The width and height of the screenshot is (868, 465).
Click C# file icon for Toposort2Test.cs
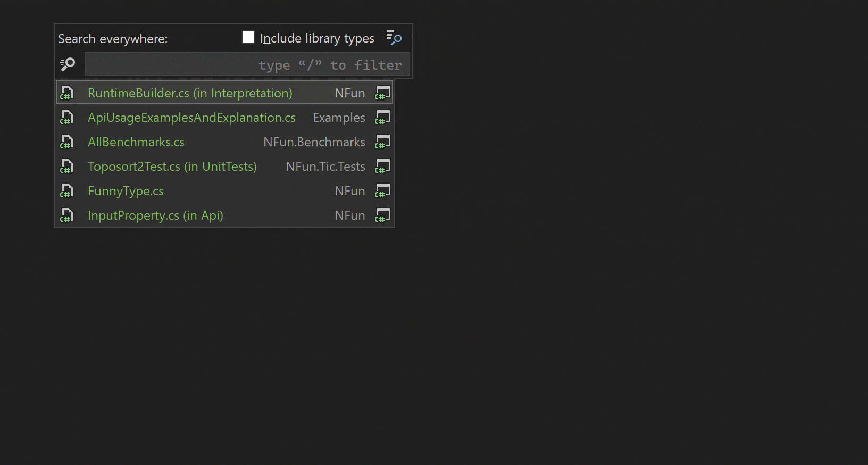tap(66, 167)
